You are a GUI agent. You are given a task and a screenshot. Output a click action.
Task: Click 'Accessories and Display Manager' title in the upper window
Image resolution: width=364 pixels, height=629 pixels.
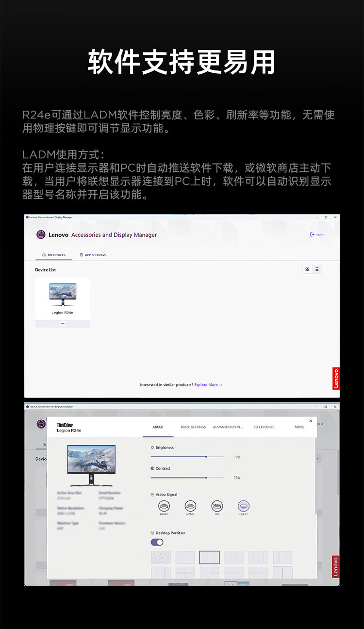(x=114, y=235)
